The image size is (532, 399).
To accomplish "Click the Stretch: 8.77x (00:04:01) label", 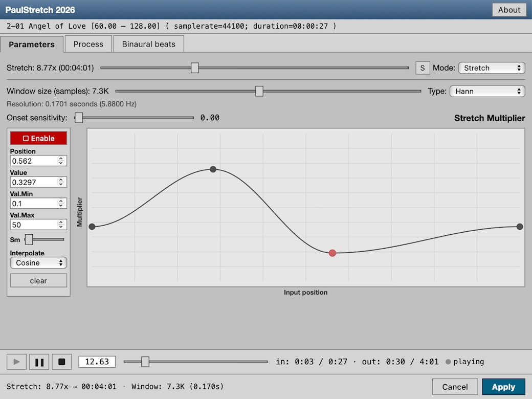I will 50,68.
